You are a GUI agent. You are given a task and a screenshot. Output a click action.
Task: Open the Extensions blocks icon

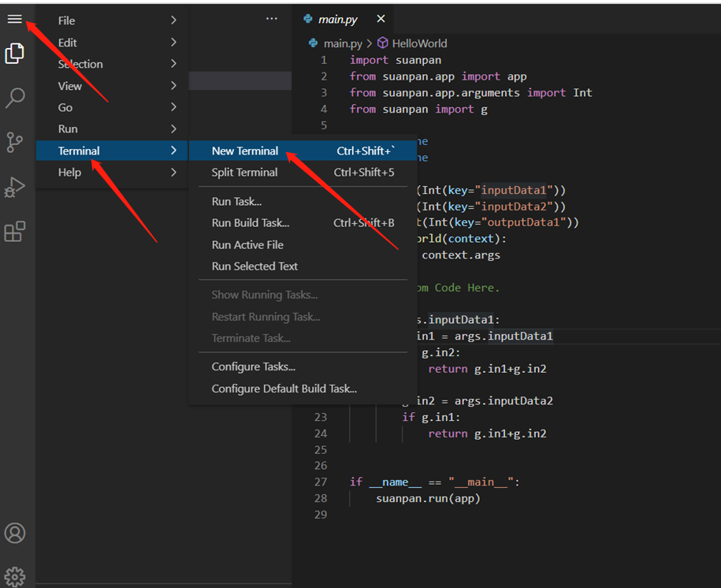point(14,232)
